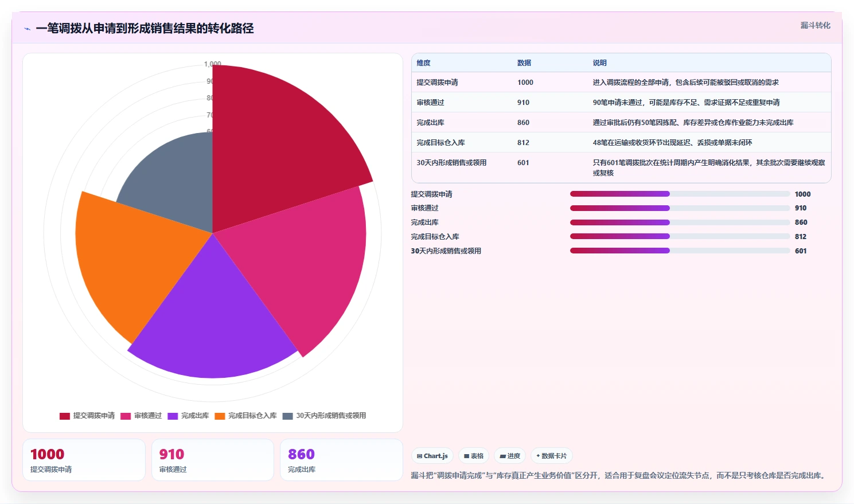Viewport: 854px width, 504px height.
Task: Click the 812 value in the table
Action: click(x=524, y=143)
